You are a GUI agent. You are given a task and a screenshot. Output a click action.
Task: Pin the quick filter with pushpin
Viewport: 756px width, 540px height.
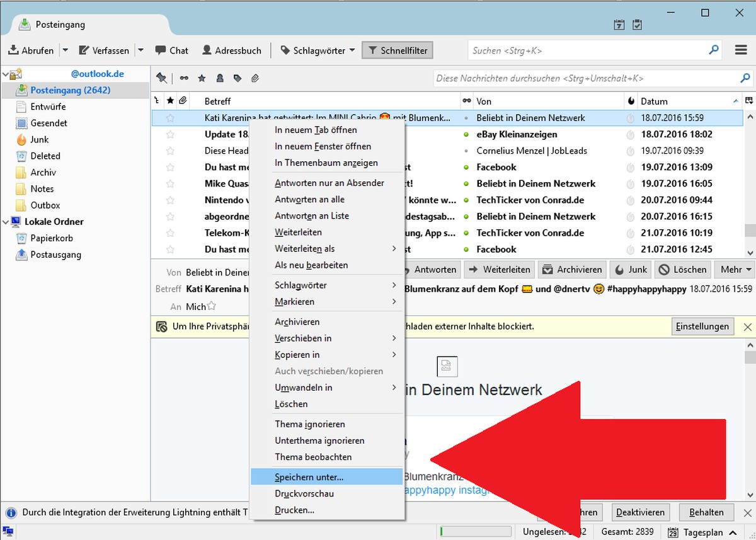pyautogui.click(x=162, y=79)
